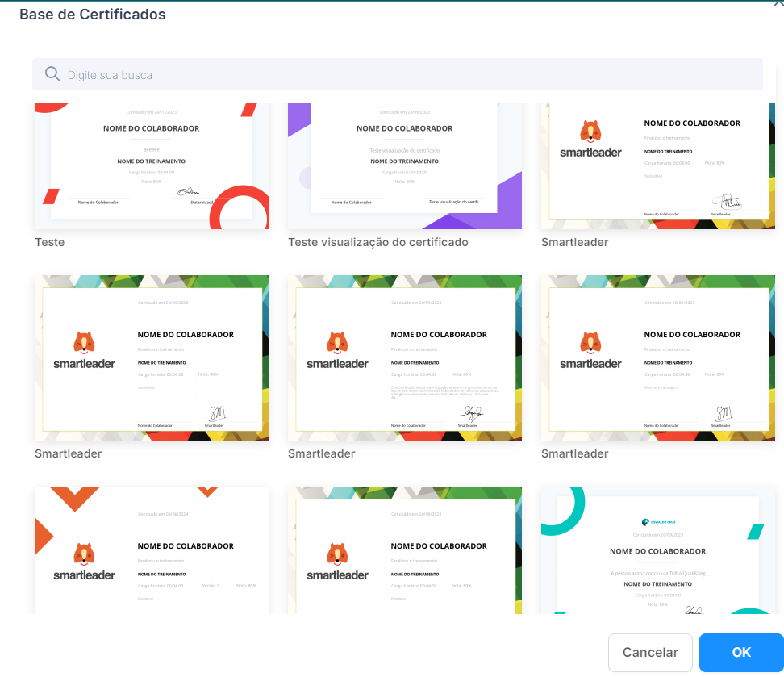
Task: Click 'Smartleader' caption under middle-right certificate
Action: (574, 453)
